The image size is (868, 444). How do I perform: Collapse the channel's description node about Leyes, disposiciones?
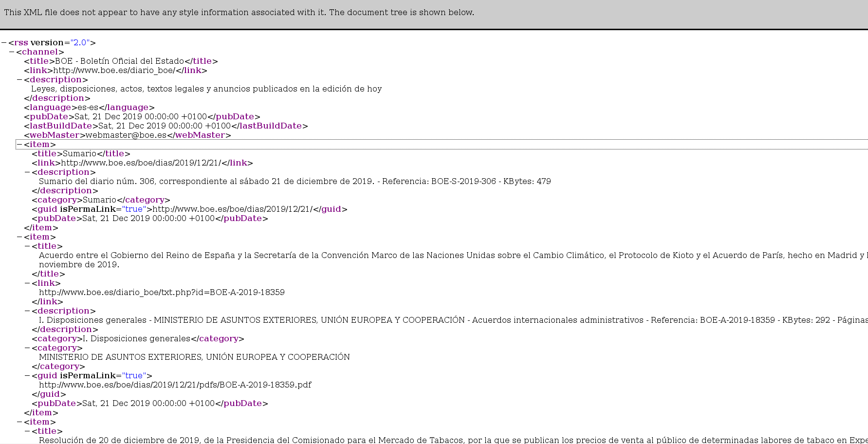tap(19, 80)
